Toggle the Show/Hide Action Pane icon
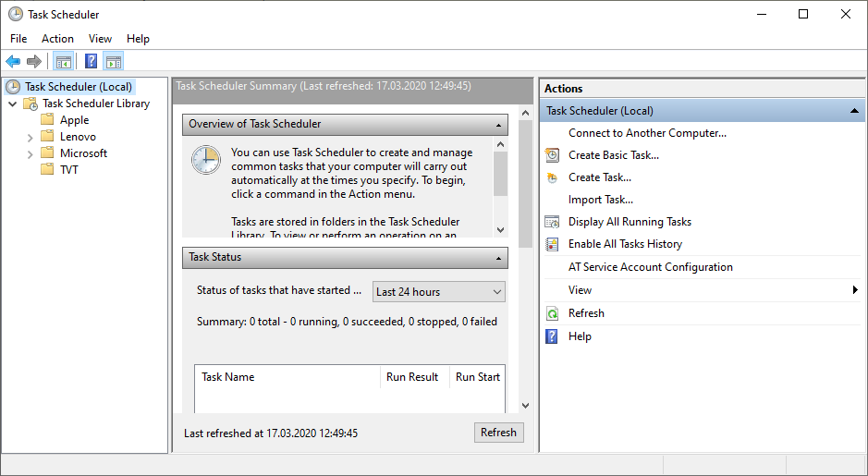This screenshot has width=868, height=476. coord(113,62)
